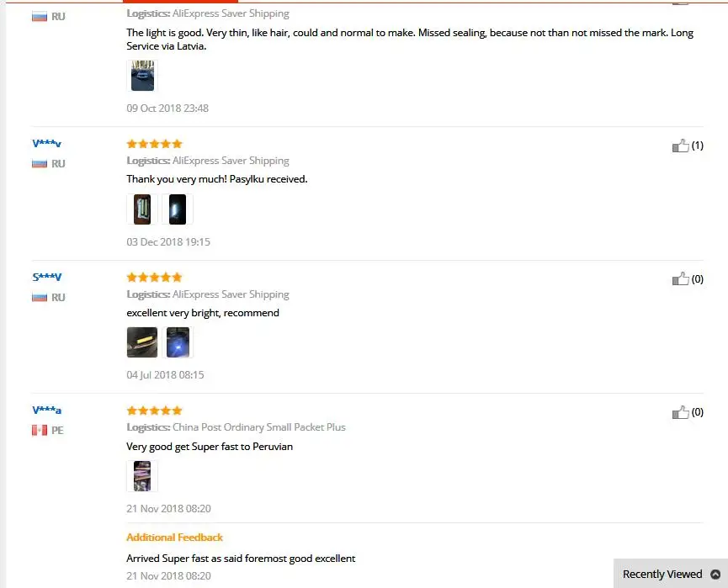The image size is (728, 588).
Task: Click Russian flag next to V***v
Action: tap(40, 164)
